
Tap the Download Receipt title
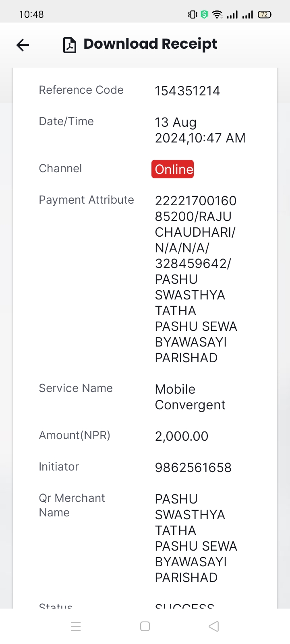pos(150,44)
